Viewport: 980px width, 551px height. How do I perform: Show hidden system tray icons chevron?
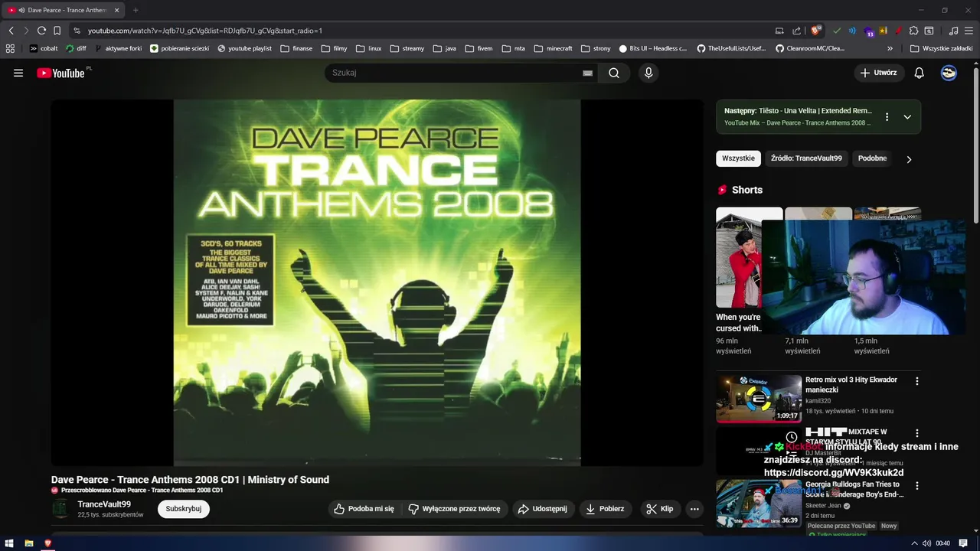point(913,543)
